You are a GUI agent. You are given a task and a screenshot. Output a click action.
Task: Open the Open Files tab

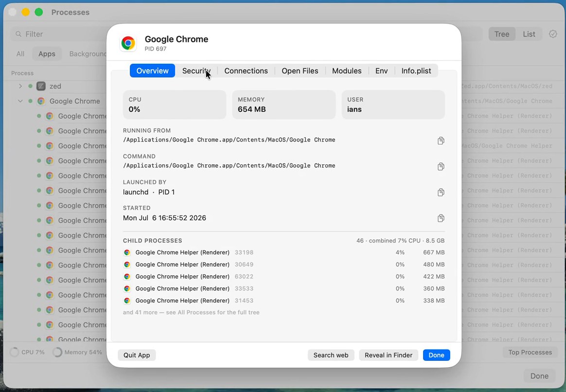click(300, 71)
